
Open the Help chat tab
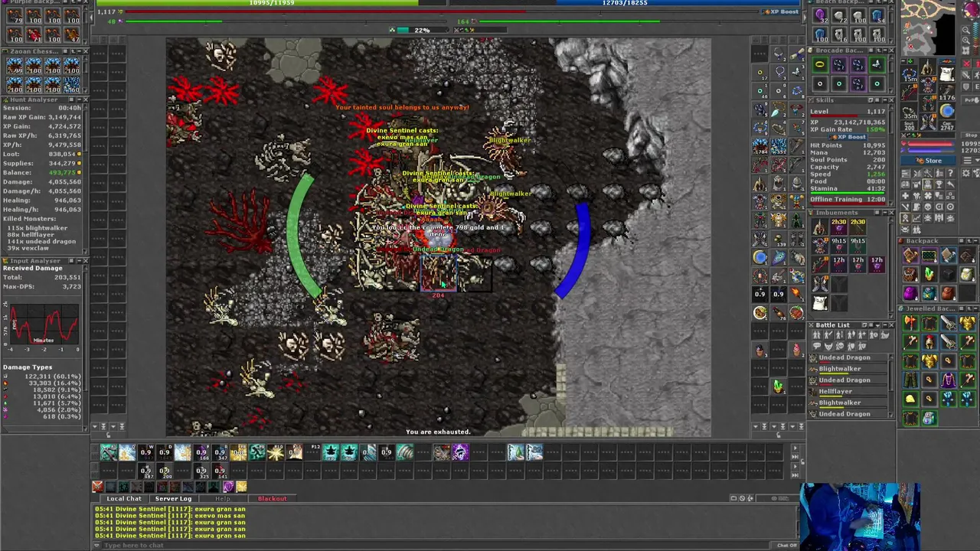[x=222, y=499]
